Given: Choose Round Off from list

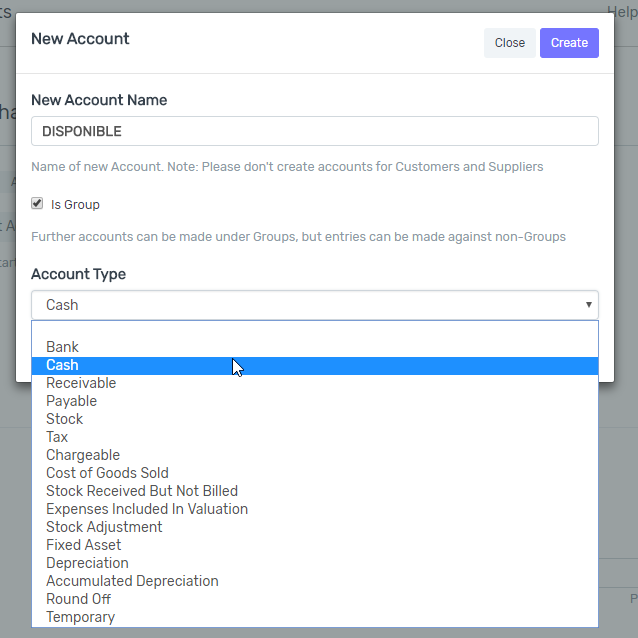Looking at the screenshot, I should tap(315, 599).
